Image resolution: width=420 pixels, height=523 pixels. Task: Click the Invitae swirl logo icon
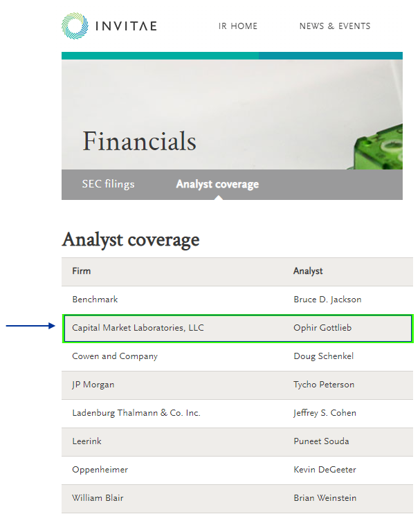coord(75,26)
